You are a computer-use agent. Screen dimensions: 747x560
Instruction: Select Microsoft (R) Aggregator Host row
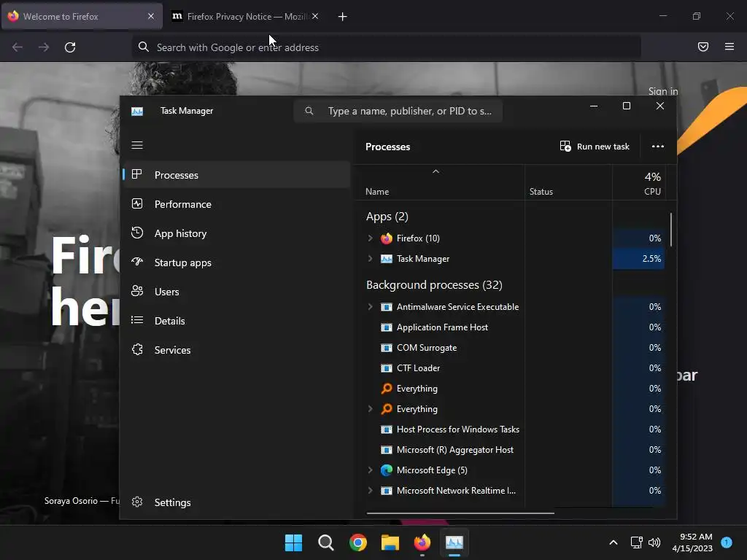[510, 449]
